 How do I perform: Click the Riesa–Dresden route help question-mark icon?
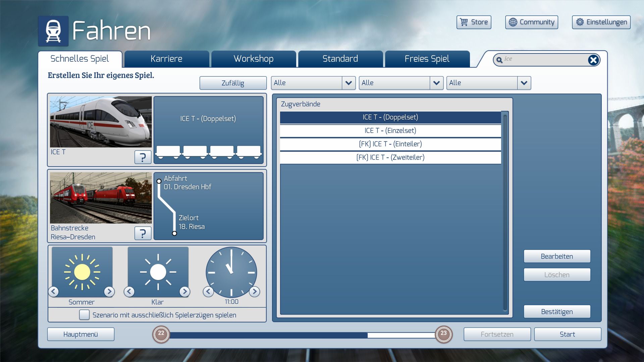[x=143, y=233]
